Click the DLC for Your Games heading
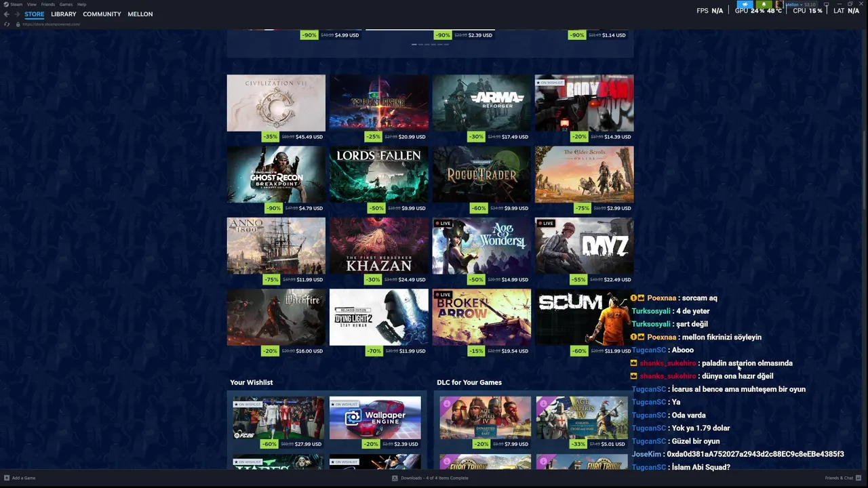Image resolution: width=868 pixels, height=488 pixels. [x=469, y=382]
